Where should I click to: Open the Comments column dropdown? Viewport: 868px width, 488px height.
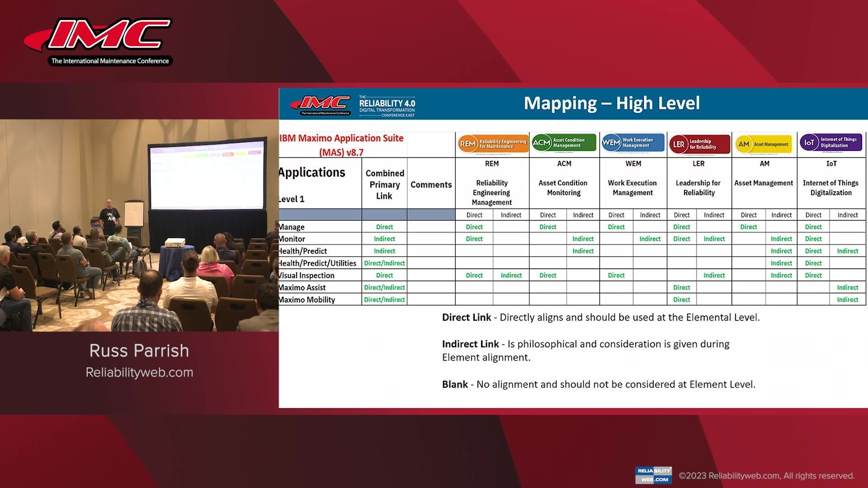(431, 184)
